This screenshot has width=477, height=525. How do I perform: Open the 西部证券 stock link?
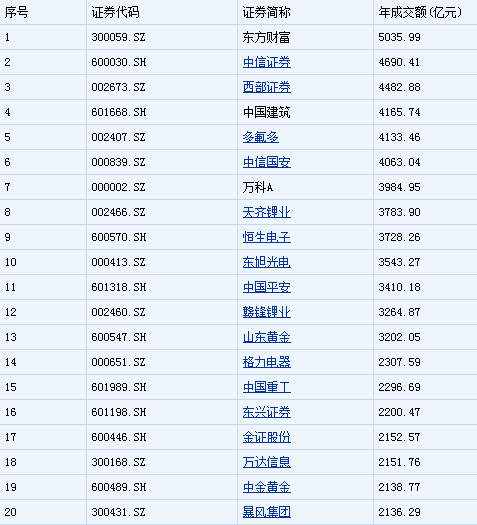[267, 87]
